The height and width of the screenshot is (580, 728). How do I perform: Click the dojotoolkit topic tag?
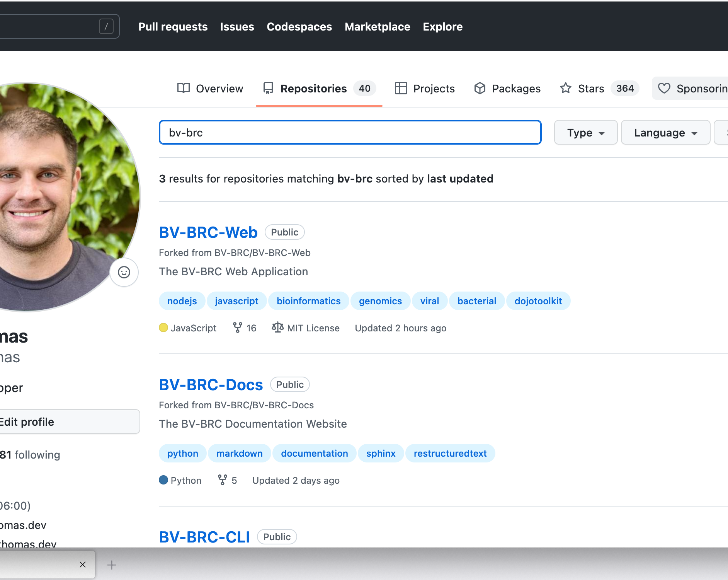pyautogui.click(x=538, y=301)
